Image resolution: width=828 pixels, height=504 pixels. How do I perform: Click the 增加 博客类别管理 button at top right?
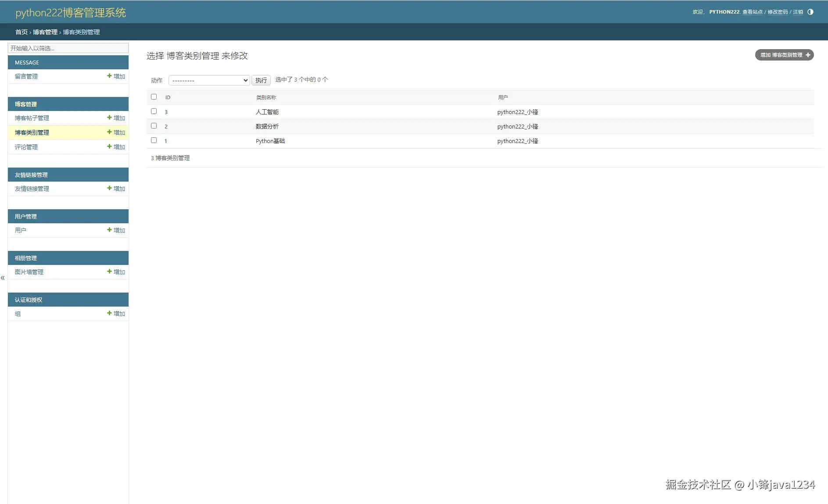point(784,55)
